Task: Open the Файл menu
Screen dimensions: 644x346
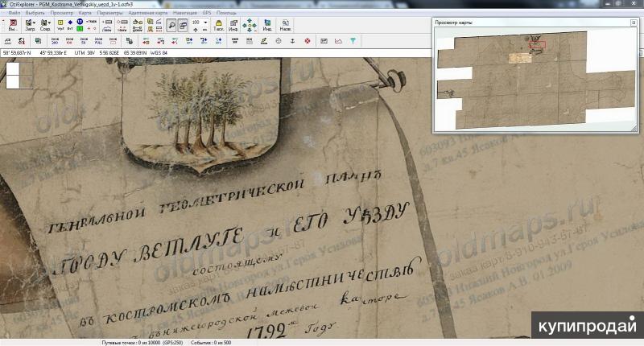Action: pos(14,13)
